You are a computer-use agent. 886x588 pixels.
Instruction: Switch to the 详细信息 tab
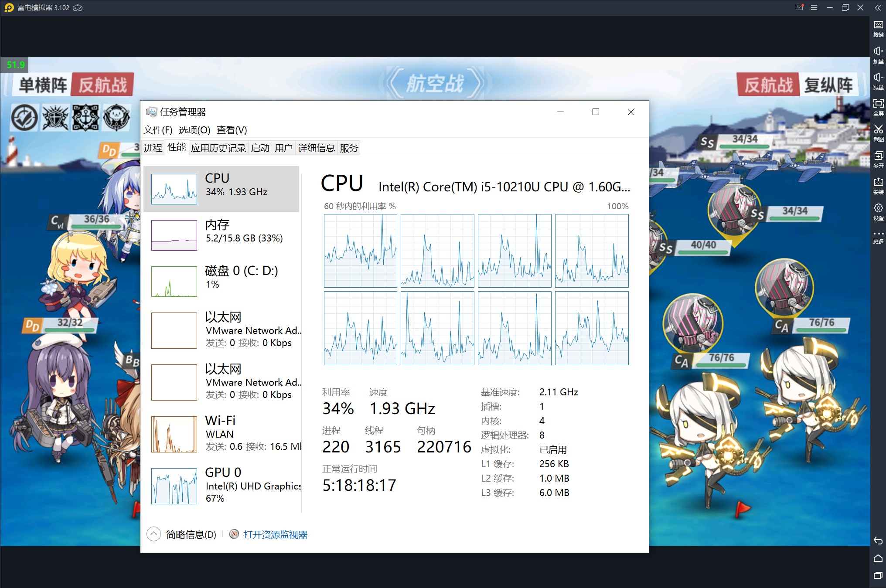pos(317,148)
